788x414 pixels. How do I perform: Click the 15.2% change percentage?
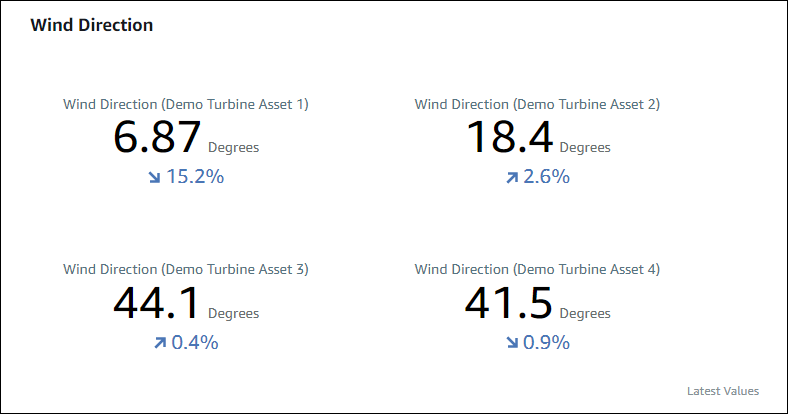click(x=194, y=177)
